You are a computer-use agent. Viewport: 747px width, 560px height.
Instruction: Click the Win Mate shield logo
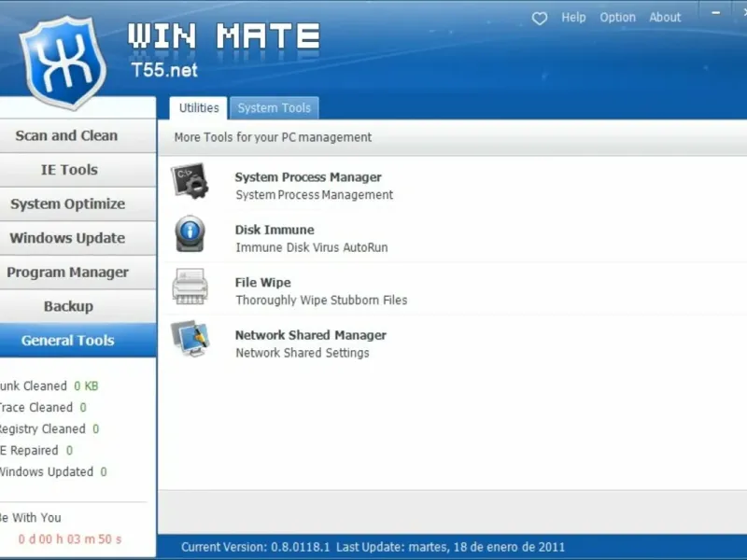click(x=63, y=62)
